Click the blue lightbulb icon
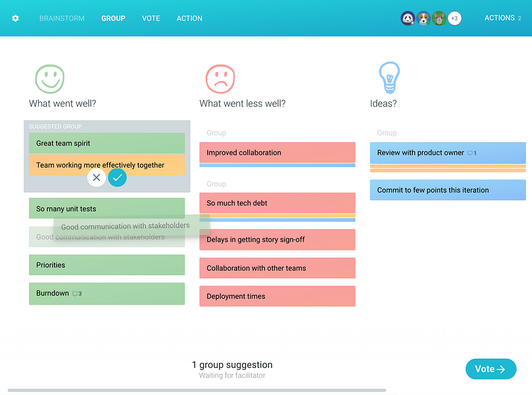The width and height of the screenshot is (532, 395). tap(389, 78)
